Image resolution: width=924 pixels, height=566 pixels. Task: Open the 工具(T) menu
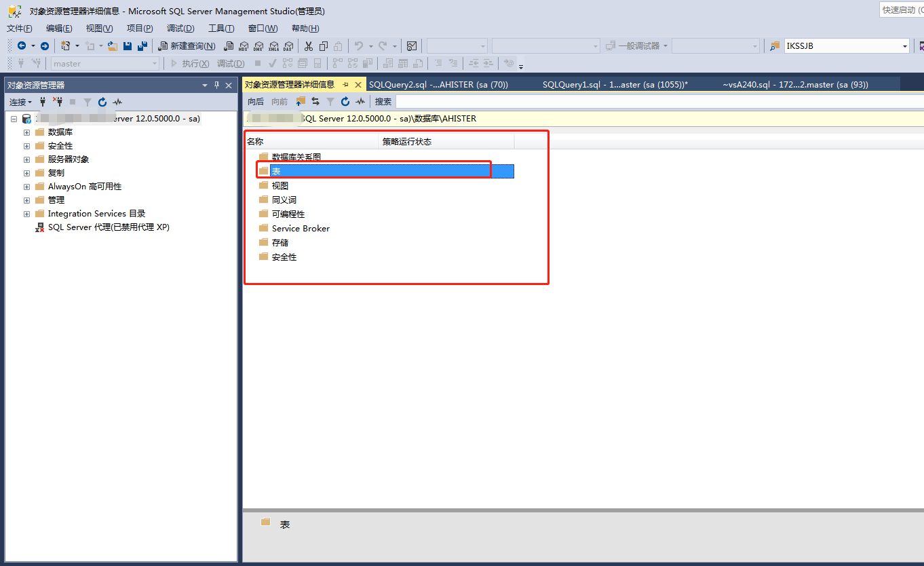[221, 29]
